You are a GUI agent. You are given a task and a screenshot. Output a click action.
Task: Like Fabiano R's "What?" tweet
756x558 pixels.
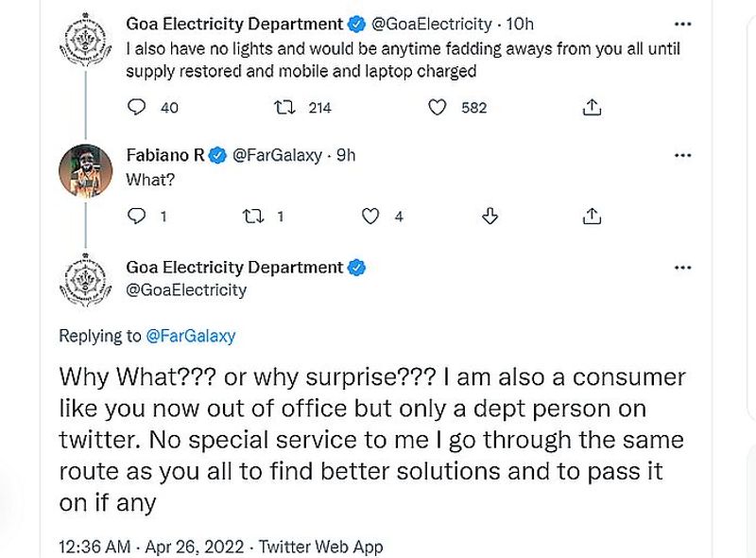pos(371,217)
